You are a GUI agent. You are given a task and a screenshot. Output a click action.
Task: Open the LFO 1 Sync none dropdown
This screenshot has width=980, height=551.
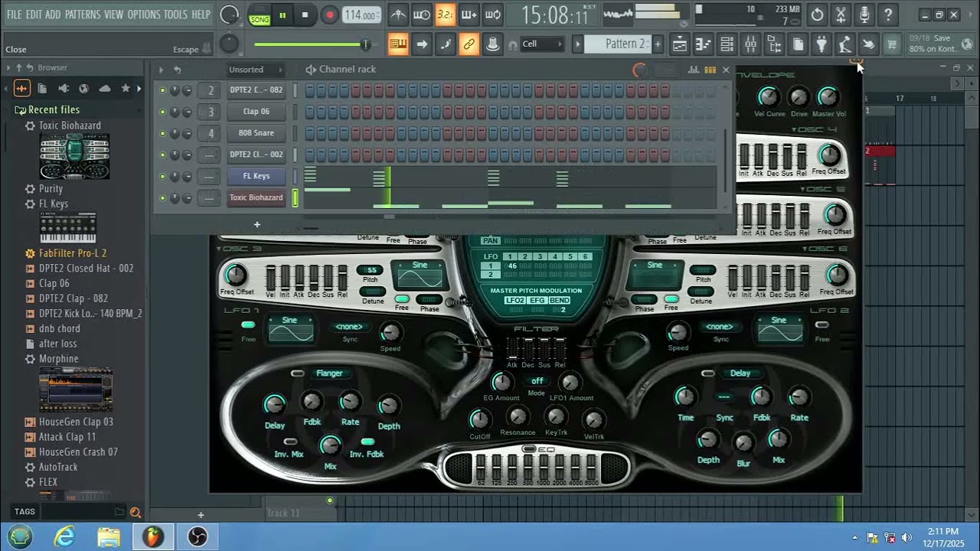click(x=349, y=327)
